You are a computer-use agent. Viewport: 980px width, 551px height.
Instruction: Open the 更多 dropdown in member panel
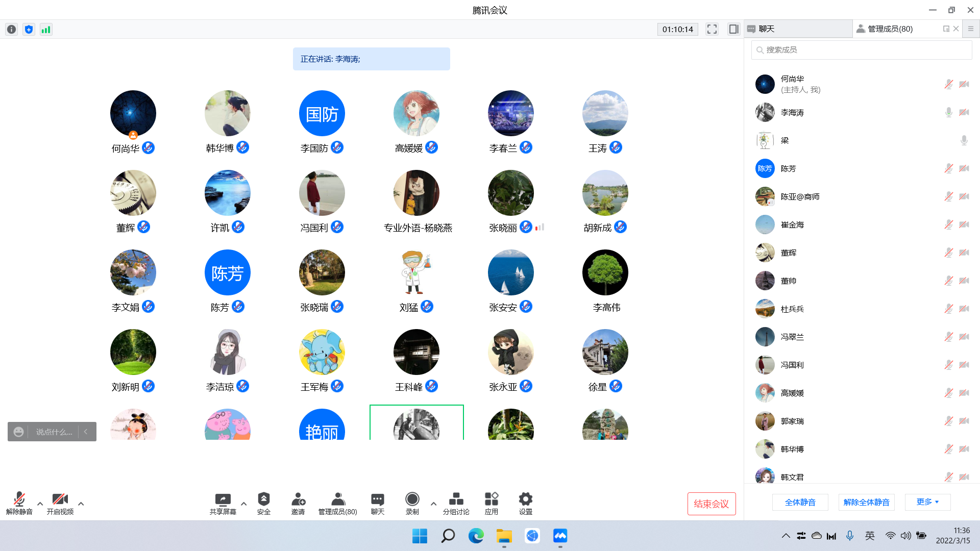pyautogui.click(x=927, y=502)
